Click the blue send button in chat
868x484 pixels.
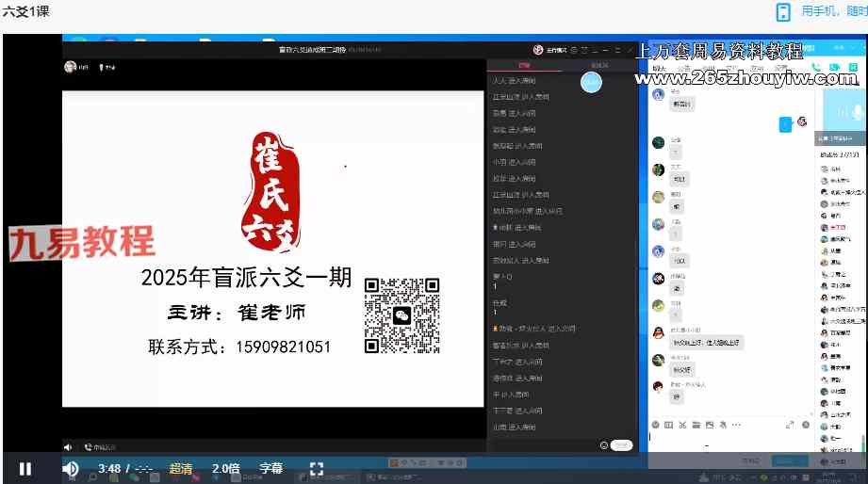(x=783, y=460)
